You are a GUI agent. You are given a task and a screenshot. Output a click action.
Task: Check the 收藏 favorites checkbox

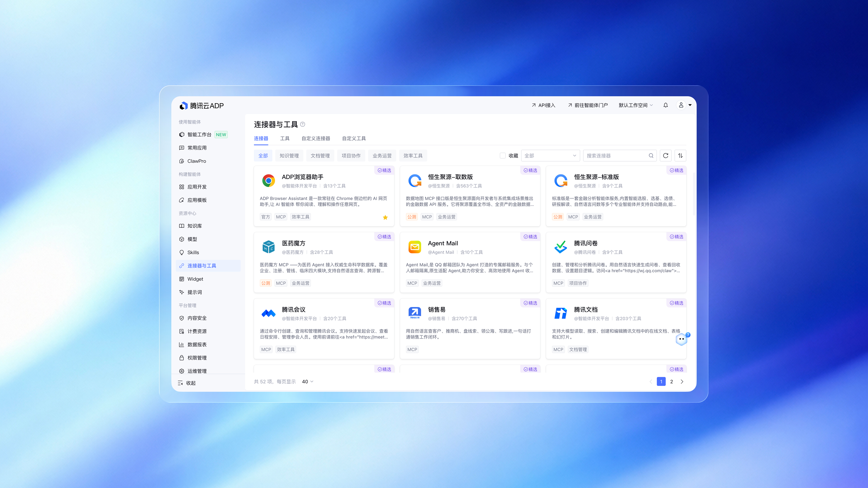click(x=502, y=156)
